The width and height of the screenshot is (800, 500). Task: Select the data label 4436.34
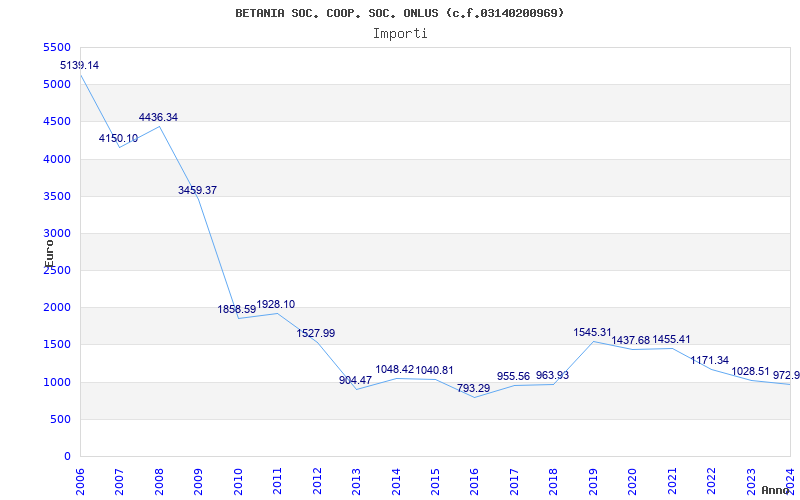158,117
